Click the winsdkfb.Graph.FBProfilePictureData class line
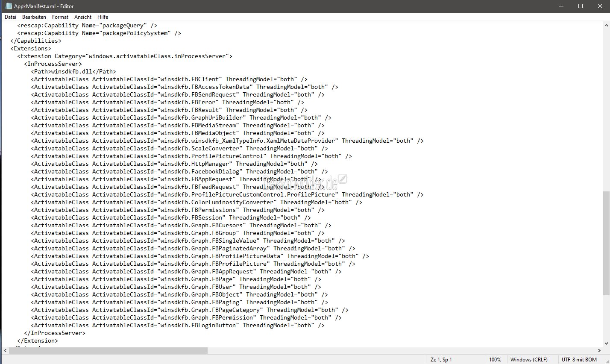The width and height of the screenshot is (610, 364). (x=200, y=256)
